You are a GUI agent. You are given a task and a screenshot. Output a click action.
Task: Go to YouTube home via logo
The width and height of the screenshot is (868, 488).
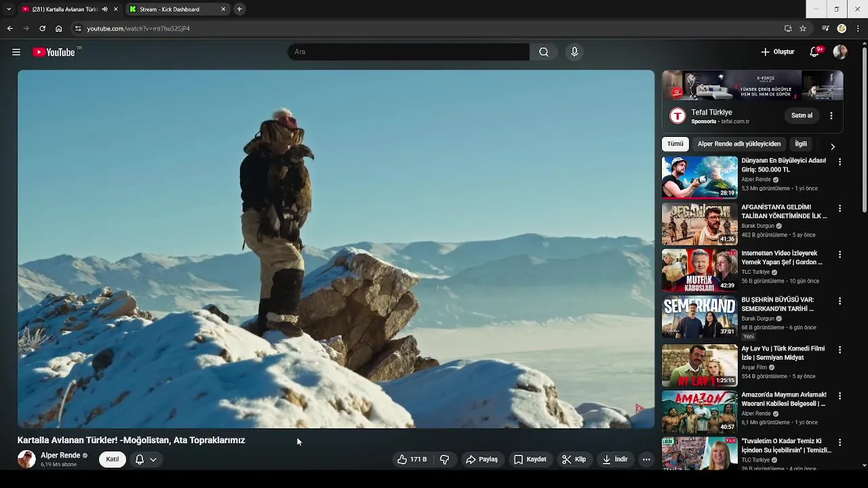54,52
